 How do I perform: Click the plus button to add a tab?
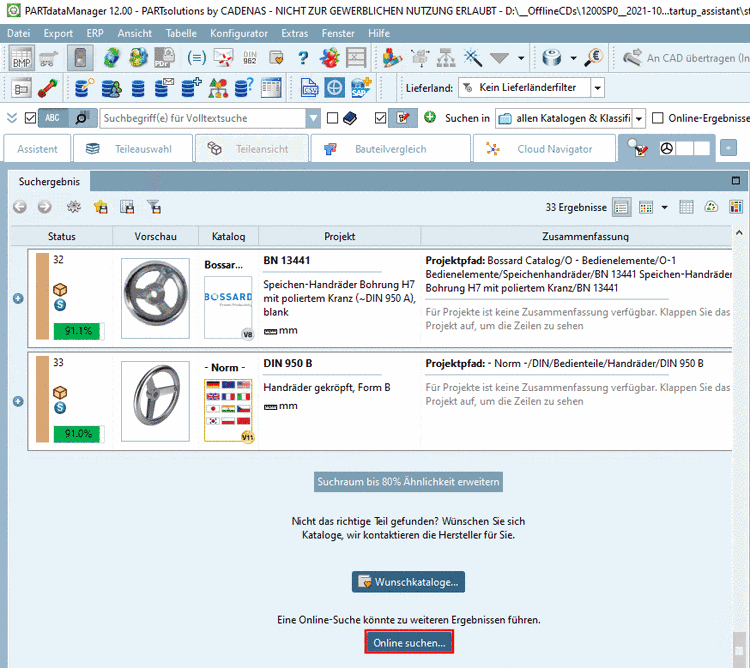[x=728, y=149]
